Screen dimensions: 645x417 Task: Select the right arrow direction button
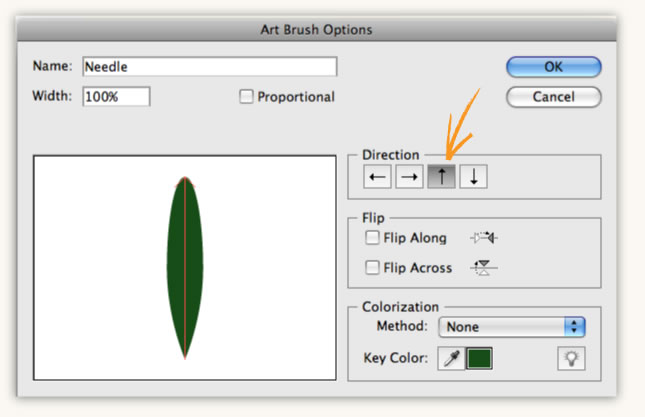click(409, 177)
